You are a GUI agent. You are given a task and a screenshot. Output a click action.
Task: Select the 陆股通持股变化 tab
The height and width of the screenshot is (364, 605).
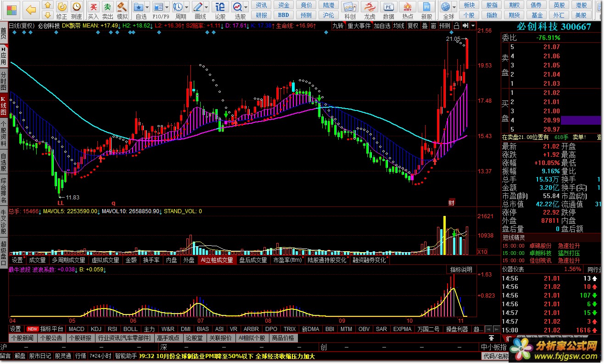point(327,260)
